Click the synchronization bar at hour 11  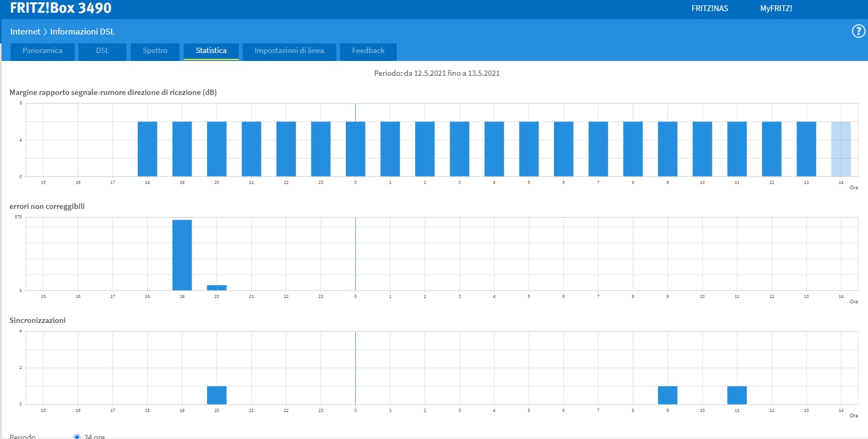pyautogui.click(x=737, y=395)
